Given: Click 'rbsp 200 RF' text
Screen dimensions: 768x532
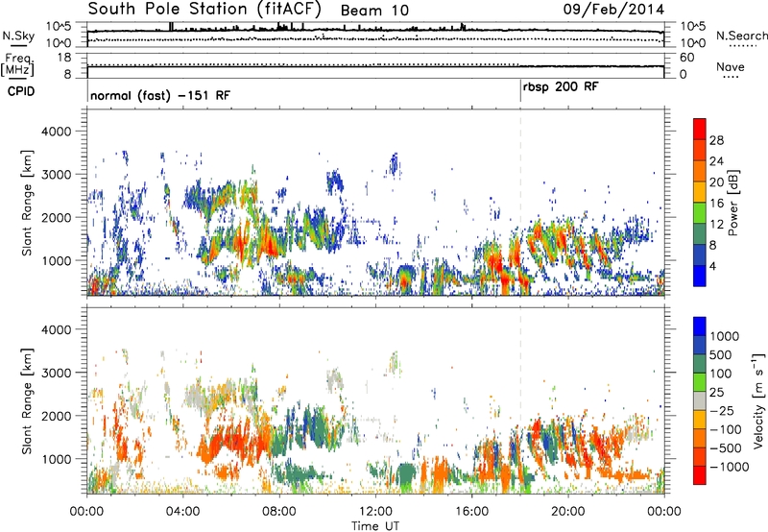Looking at the screenshot, I should 561,87.
